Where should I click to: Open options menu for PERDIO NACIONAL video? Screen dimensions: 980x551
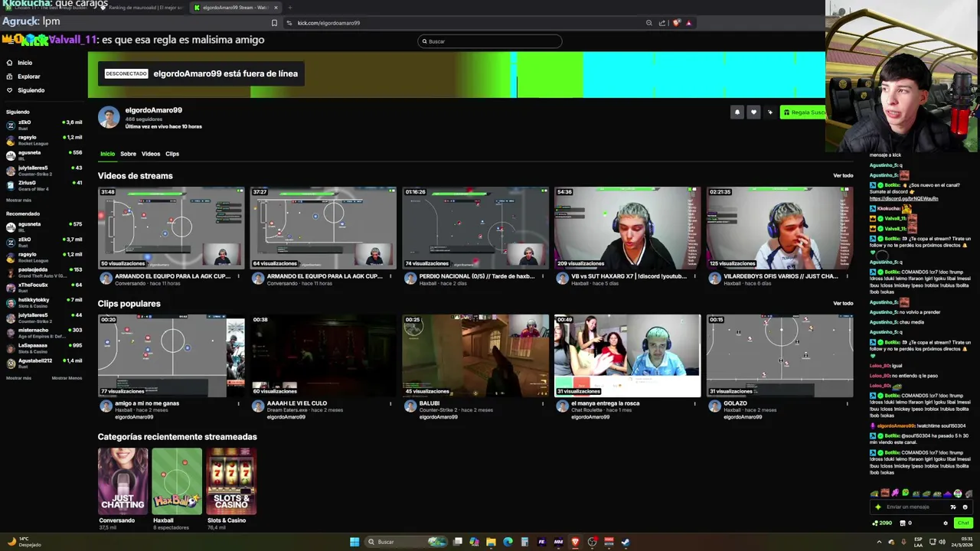[543, 276]
